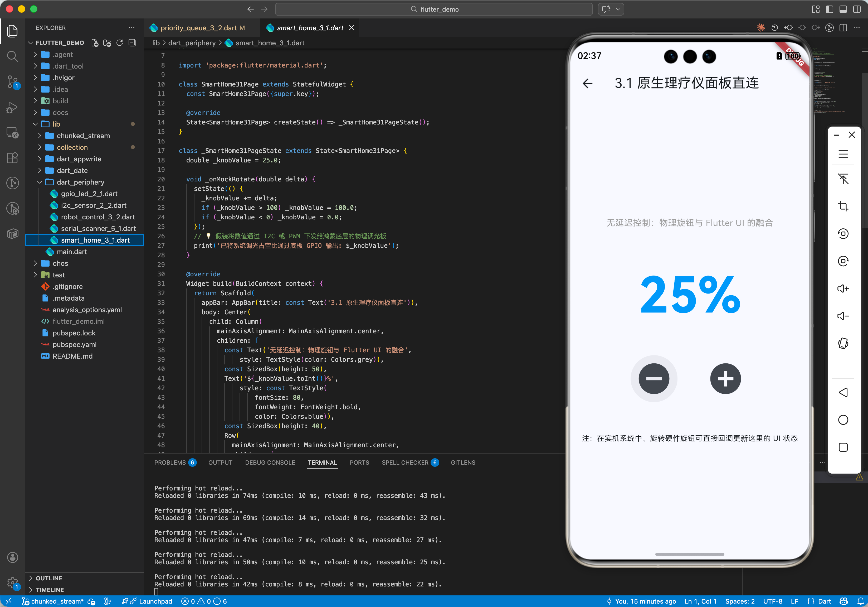Switch to priority_queue_3_2.dart editor tab
Image resolution: width=868 pixels, height=607 pixels.
point(198,28)
